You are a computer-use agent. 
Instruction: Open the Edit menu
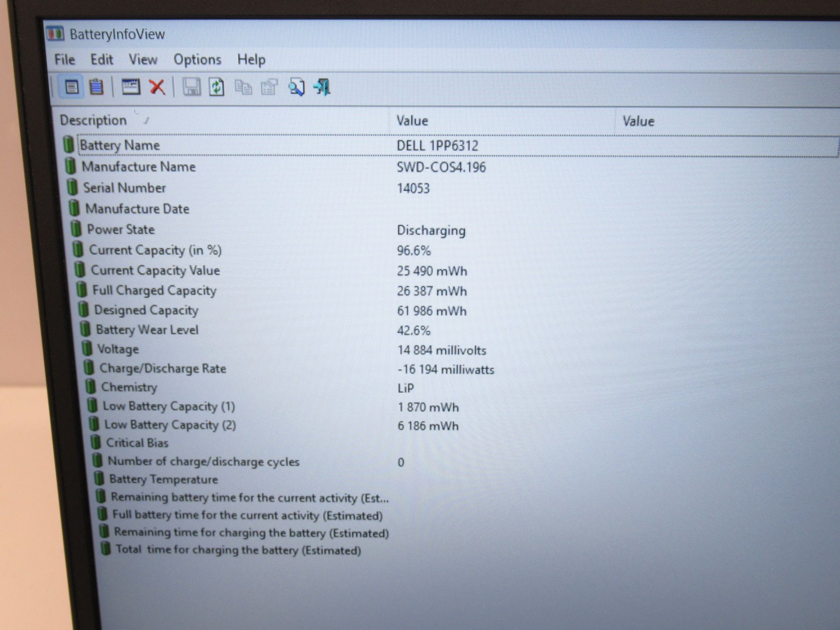102,59
